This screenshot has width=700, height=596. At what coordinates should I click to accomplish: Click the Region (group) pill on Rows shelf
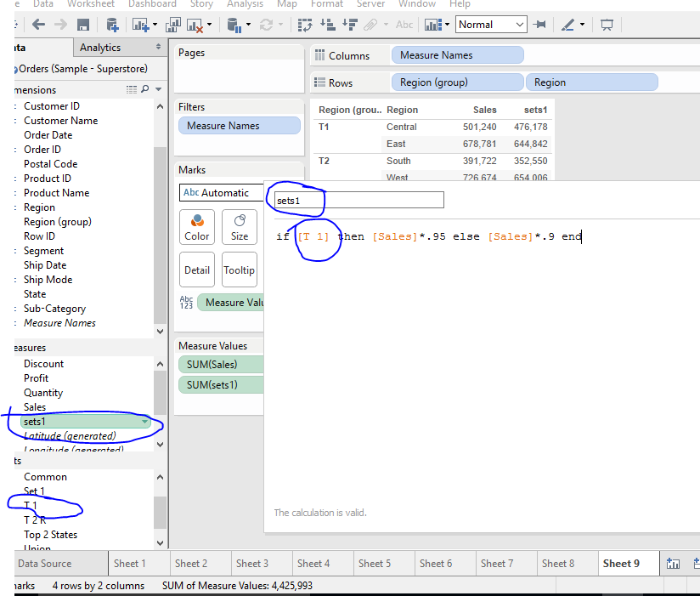coord(458,82)
